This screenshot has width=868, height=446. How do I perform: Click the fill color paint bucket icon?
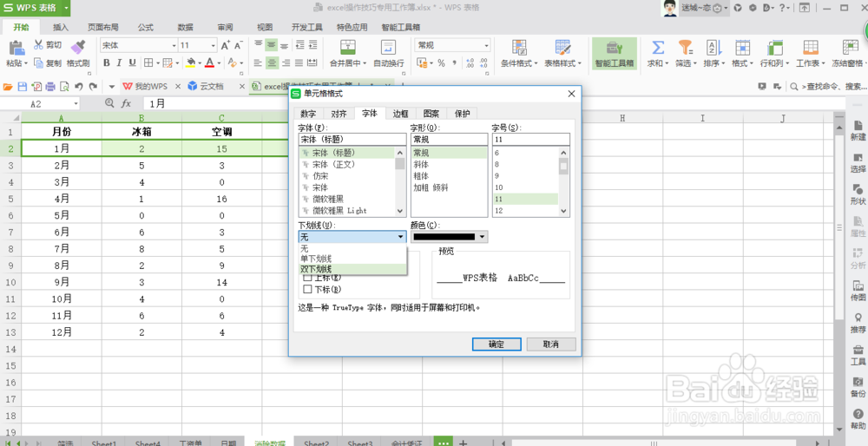tap(190, 63)
